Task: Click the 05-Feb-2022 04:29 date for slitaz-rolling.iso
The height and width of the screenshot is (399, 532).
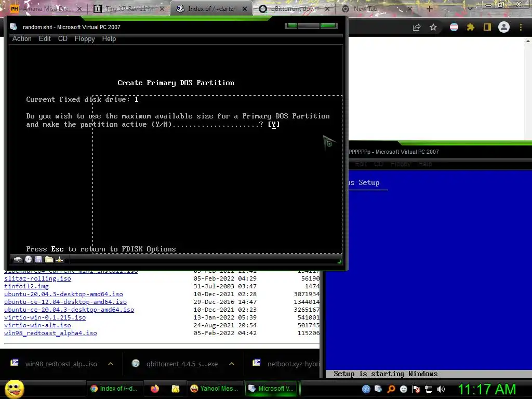Action: click(225, 278)
